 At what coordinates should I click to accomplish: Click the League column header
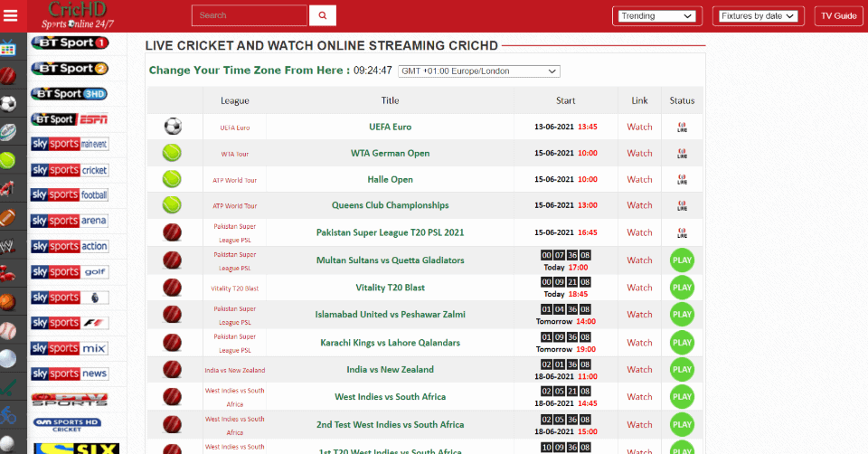click(235, 100)
